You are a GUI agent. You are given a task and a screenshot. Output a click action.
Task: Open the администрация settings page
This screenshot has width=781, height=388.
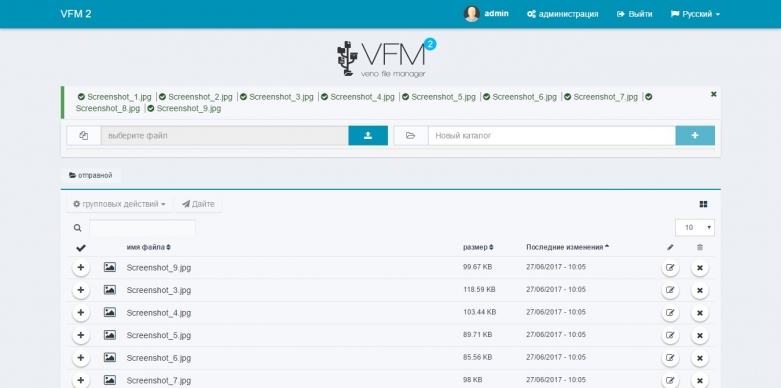tap(562, 14)
